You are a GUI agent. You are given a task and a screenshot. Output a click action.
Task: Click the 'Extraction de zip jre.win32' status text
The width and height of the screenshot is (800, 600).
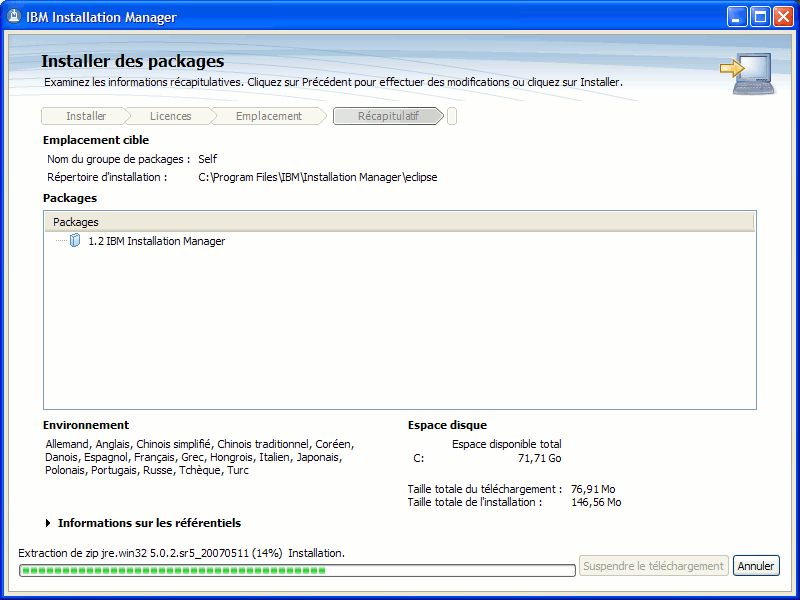[x=182, y=553]
